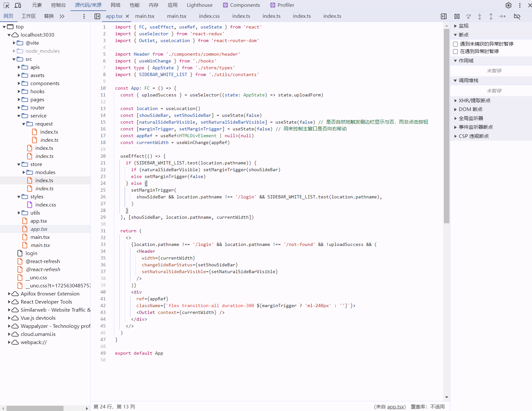
Task: Enable pause on caught exceptions checkbox
Action: pos(456,51)
